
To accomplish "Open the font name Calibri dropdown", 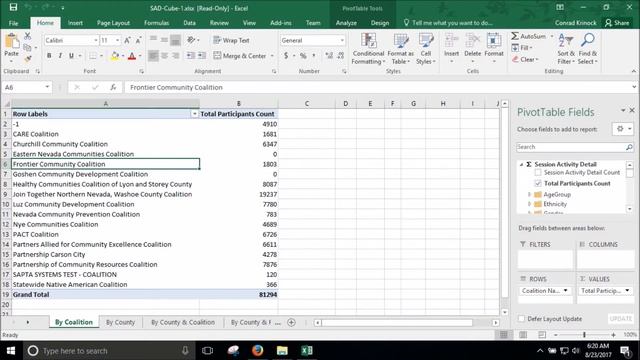I will point(96,40).
